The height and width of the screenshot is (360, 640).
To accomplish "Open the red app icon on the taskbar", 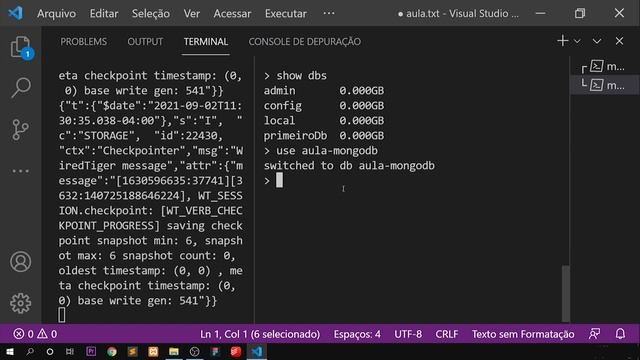I will tap(236, 351).
